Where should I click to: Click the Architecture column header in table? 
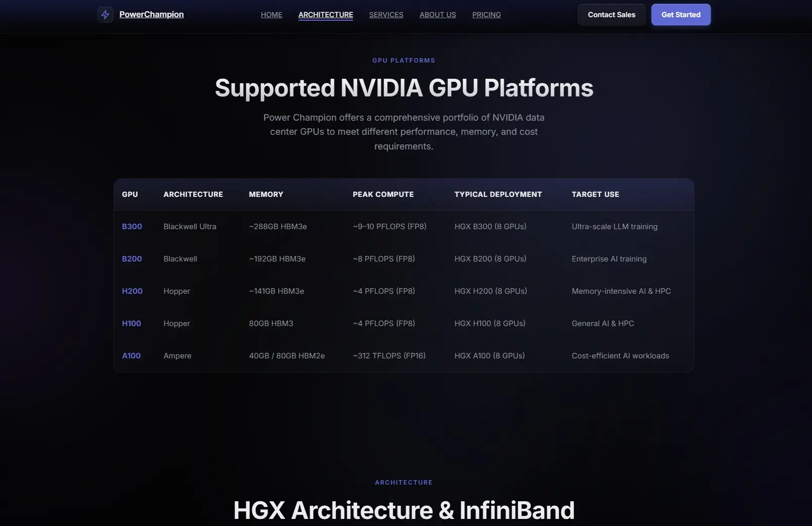193,194
